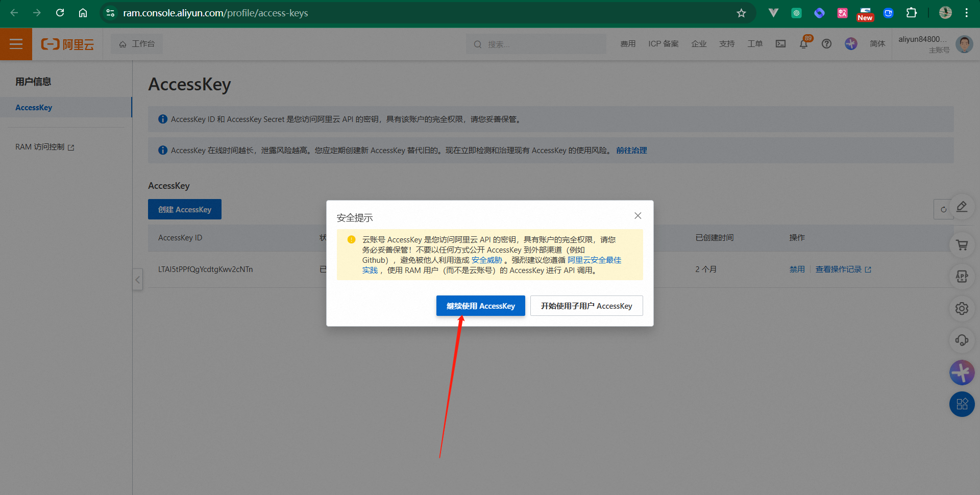Click the user avatar in header
Viewport: 980px width, 495px height.
[964, 44]
